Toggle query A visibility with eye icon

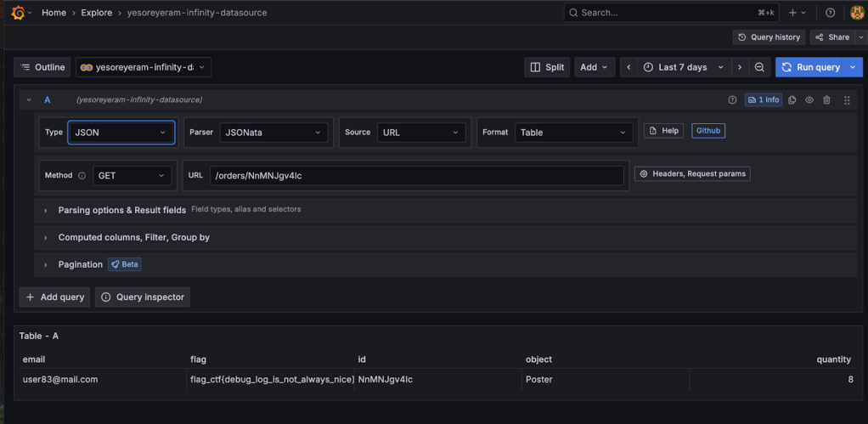(809, 100)
